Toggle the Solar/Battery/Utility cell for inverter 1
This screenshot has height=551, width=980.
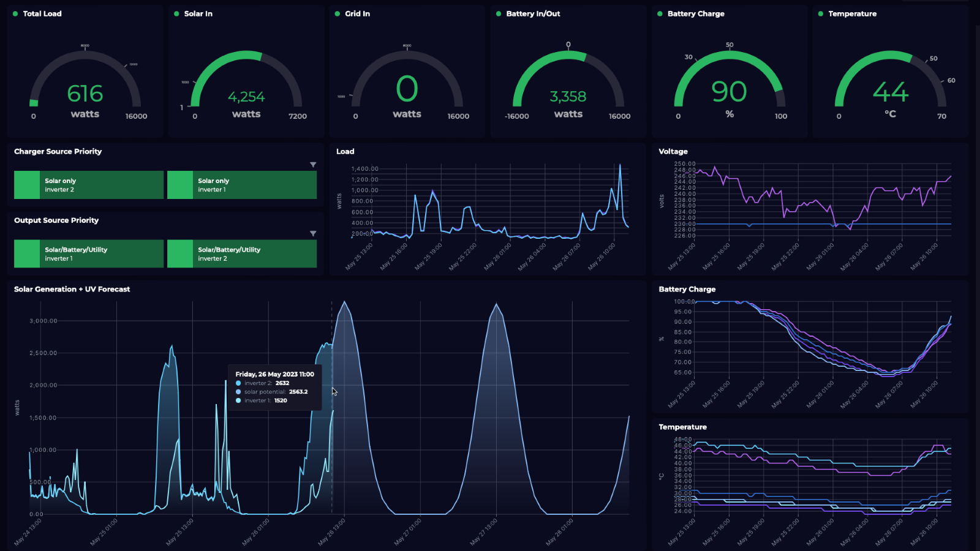tap(88, 253)
